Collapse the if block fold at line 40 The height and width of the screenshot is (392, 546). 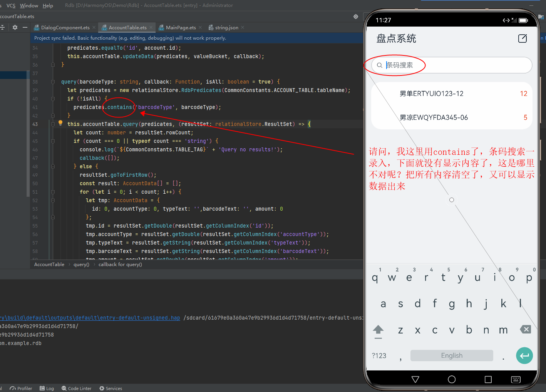53,99
